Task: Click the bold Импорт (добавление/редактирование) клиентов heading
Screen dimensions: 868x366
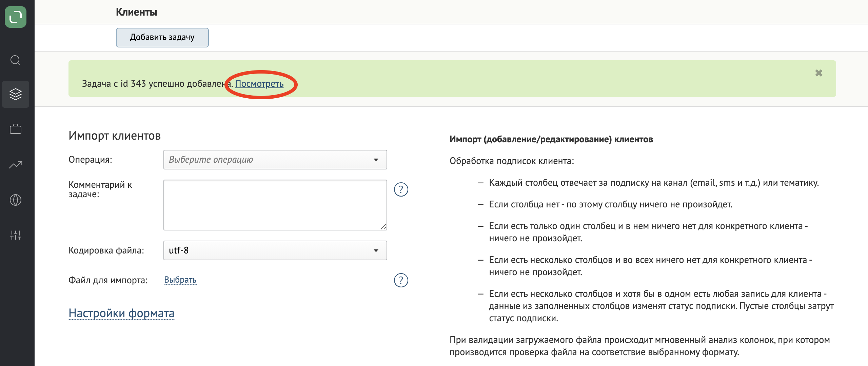Action: coord(551,139)
